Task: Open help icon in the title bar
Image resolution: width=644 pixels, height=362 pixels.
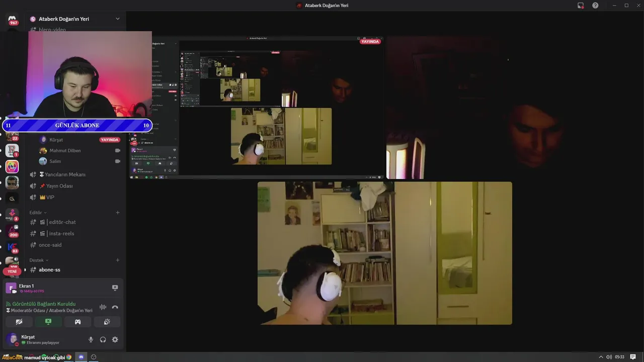Action: coord(595,6)
